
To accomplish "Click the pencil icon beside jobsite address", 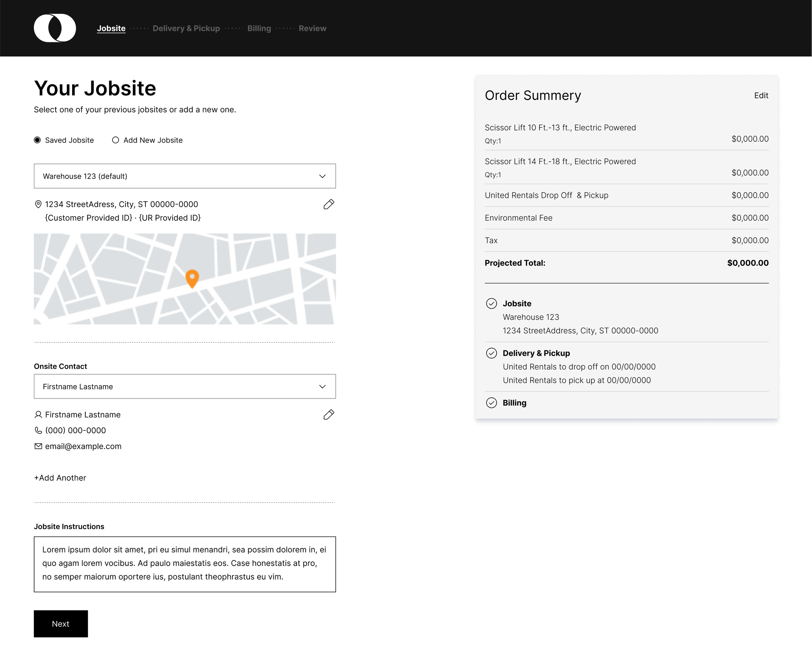I will click(x=329, y=204).
